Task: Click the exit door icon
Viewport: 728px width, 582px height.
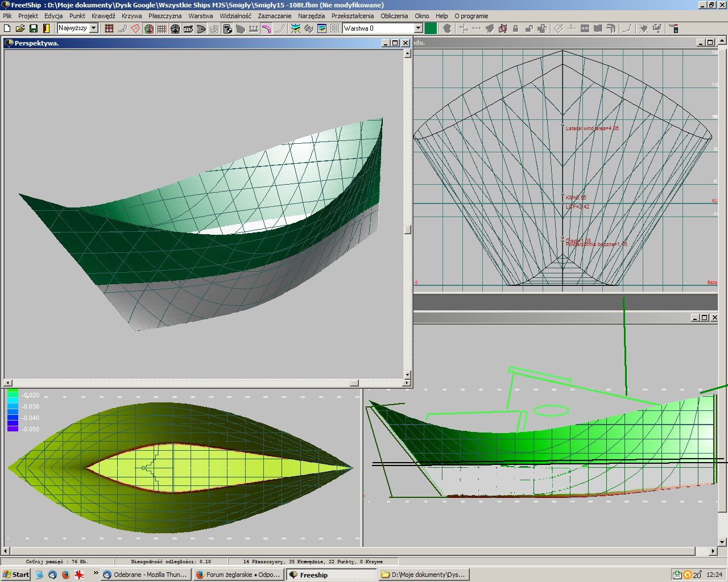Action: [47, 28]
